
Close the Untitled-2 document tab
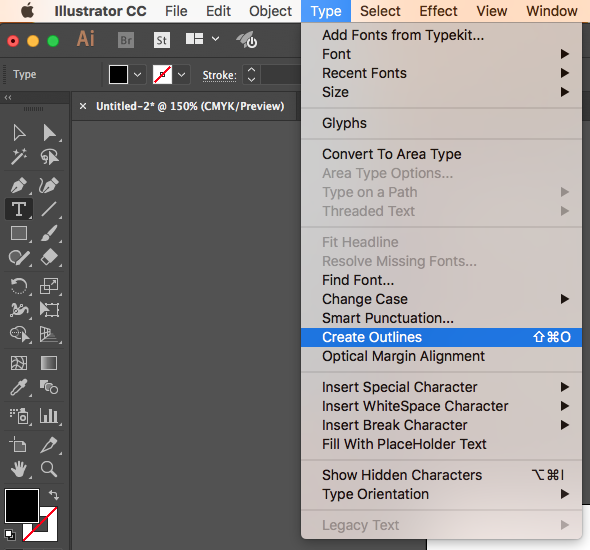[x=83, y=106]
